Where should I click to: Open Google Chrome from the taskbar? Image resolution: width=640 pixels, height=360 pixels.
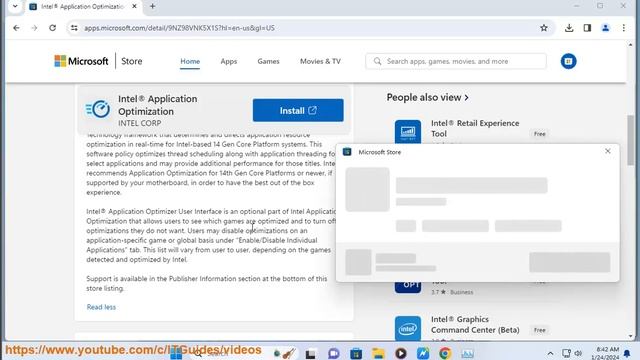click(x=445, y=353)
